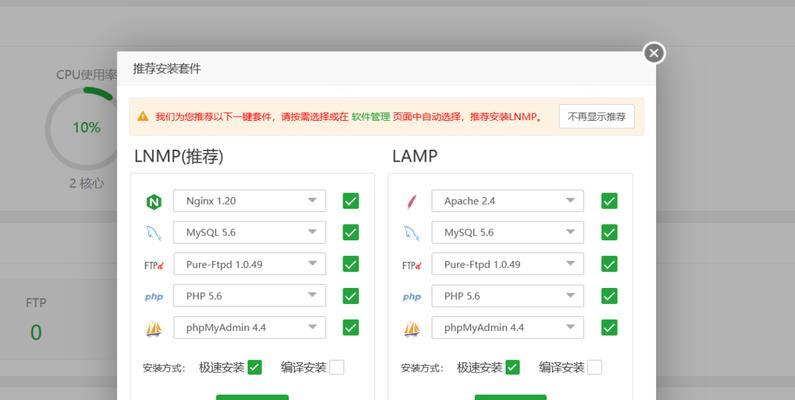
Task: Uncheck phpMyAdmin 4.4 in LAMP
Action: click(x=609, y=328)
